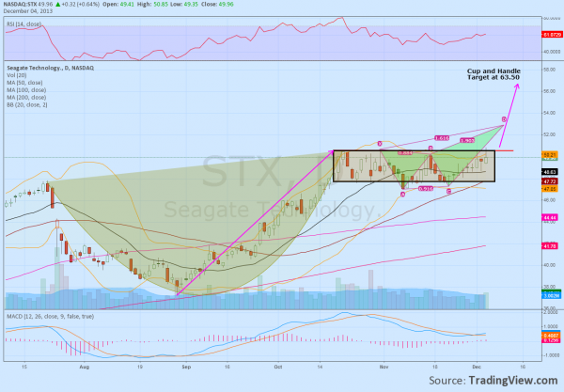Select the Vol (20) indicator label
The width and height of the screenshot is (564, 392).
(x=17, y=75)
